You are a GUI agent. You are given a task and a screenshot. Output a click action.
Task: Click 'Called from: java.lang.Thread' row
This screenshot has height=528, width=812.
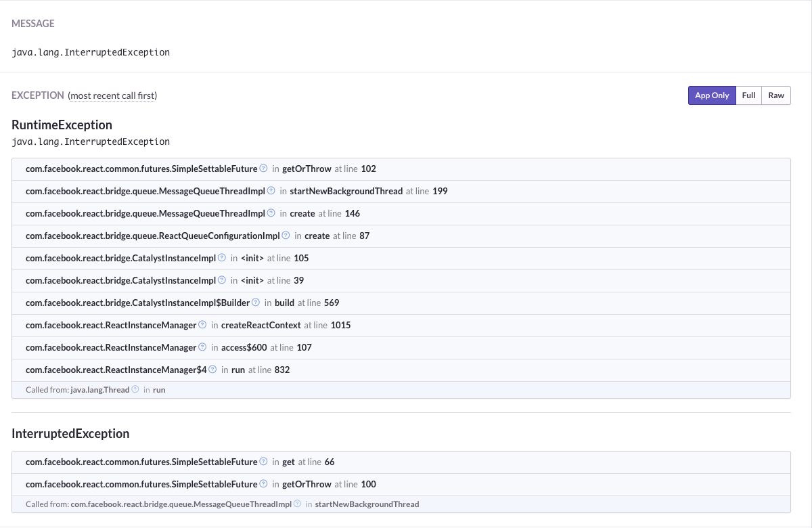click(x=401, y=390)
